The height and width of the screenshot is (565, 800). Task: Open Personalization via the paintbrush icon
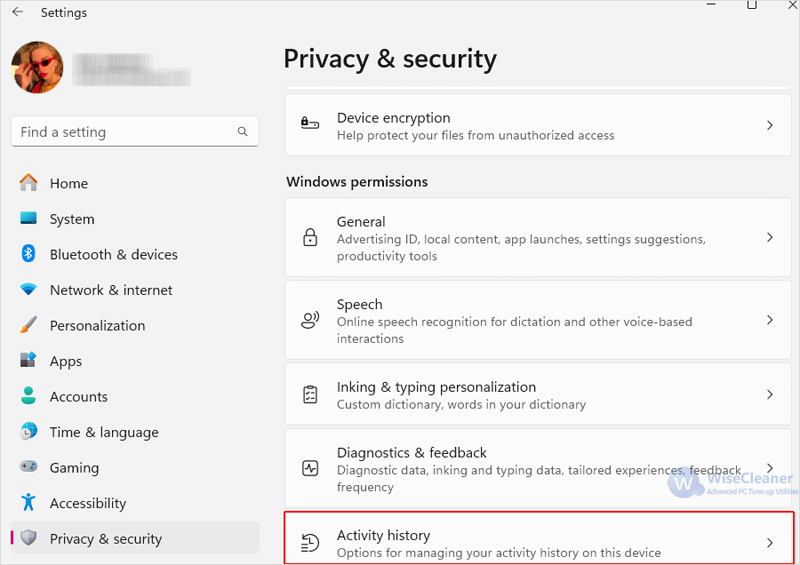pyautogui.click(x=29, y=325)
